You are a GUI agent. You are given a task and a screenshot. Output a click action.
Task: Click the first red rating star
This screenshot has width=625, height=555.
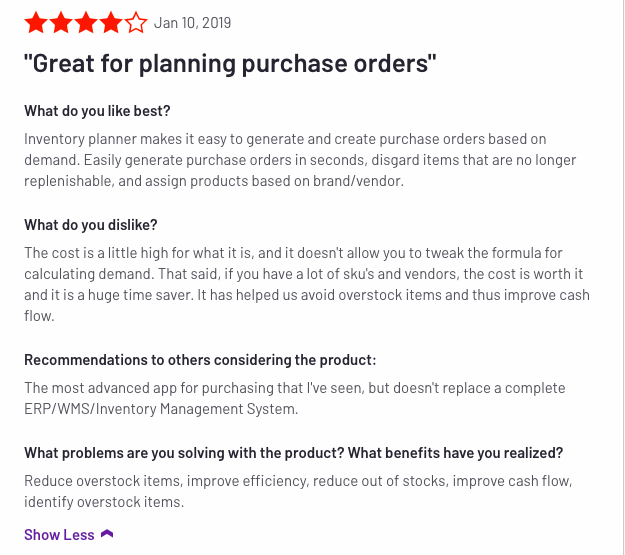tap(36, 22)
